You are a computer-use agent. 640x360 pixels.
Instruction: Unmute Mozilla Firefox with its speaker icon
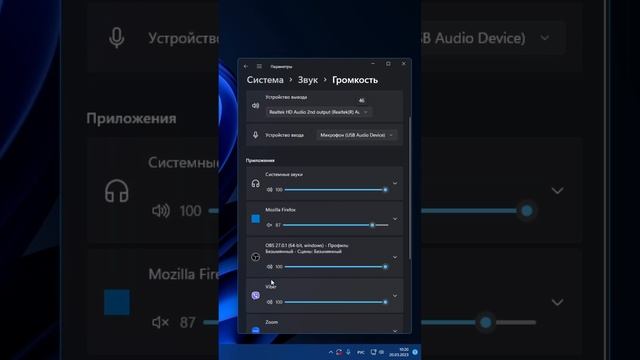tap(269, 225)
